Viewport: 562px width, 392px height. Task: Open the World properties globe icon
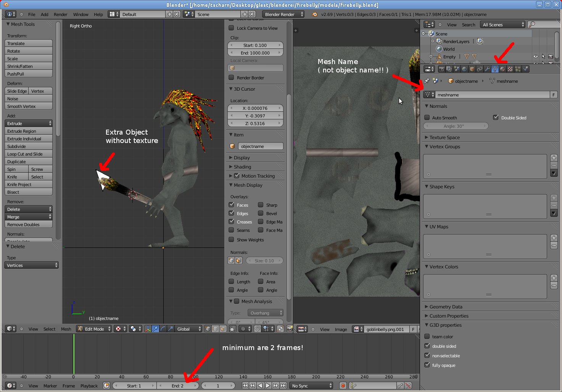click(x=464, y=69)
